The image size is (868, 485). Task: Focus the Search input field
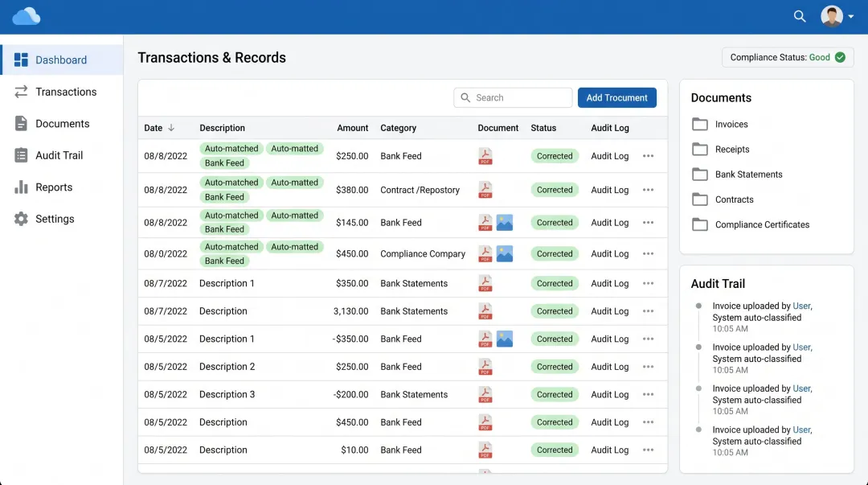[x=513, y=97]
